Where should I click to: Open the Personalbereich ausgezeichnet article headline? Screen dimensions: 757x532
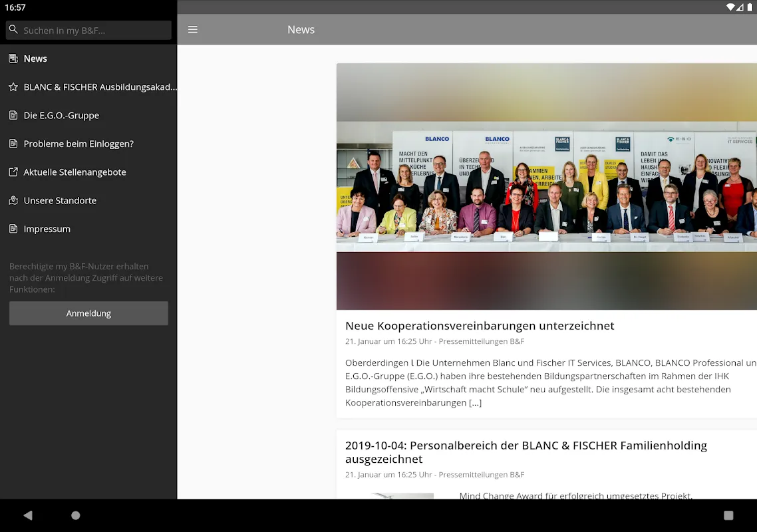526,452
